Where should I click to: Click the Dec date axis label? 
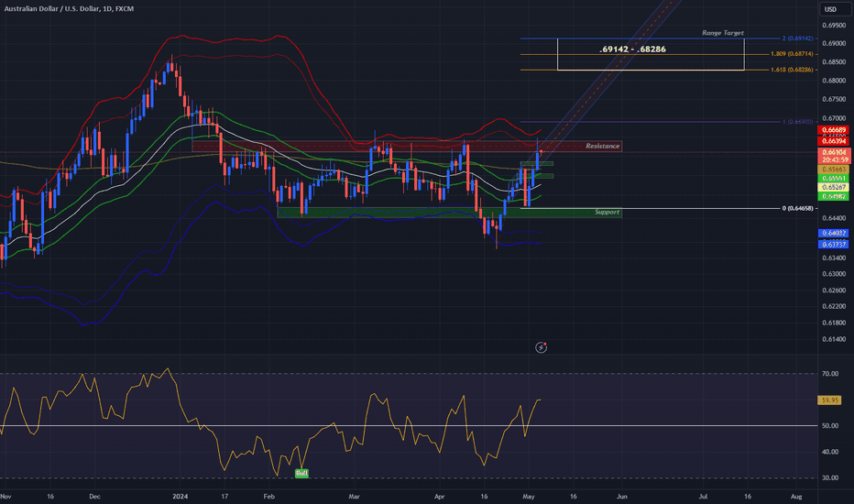click(94, 497)
